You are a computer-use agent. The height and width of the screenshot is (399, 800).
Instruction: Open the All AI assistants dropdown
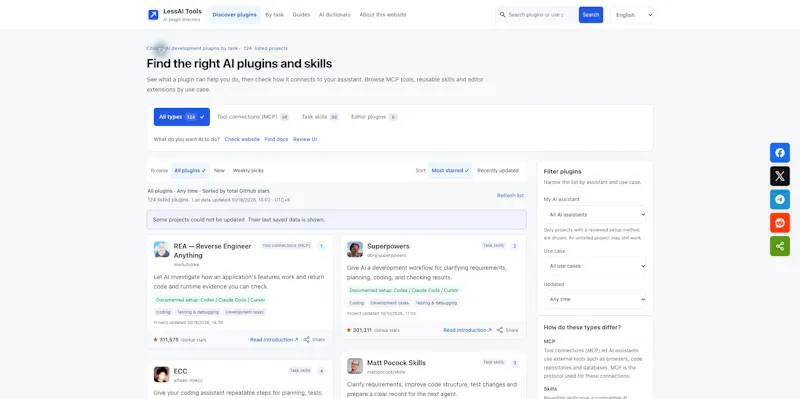click(595, 215)
